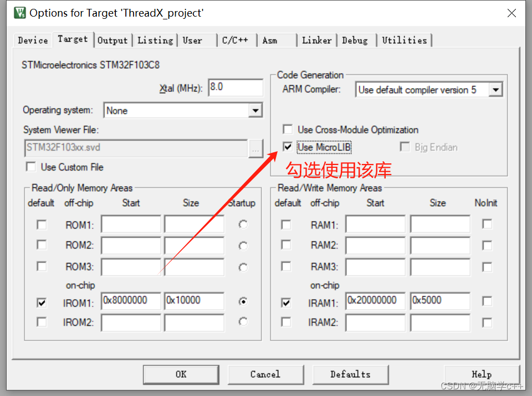The height and width of the screenshot is (396, 532).
Task: Toggle the IROM1 default checkbox
Action: point(42,302)
